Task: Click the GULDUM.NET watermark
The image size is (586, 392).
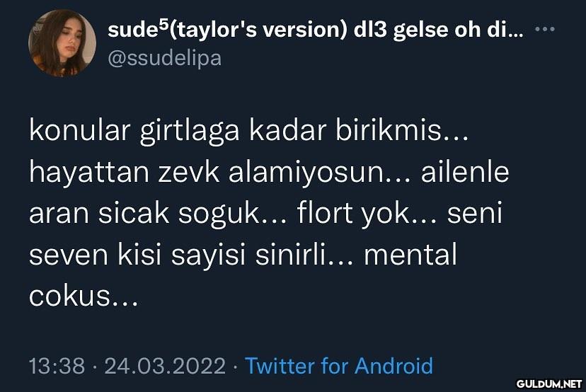Action: click(x=549, y=384)
